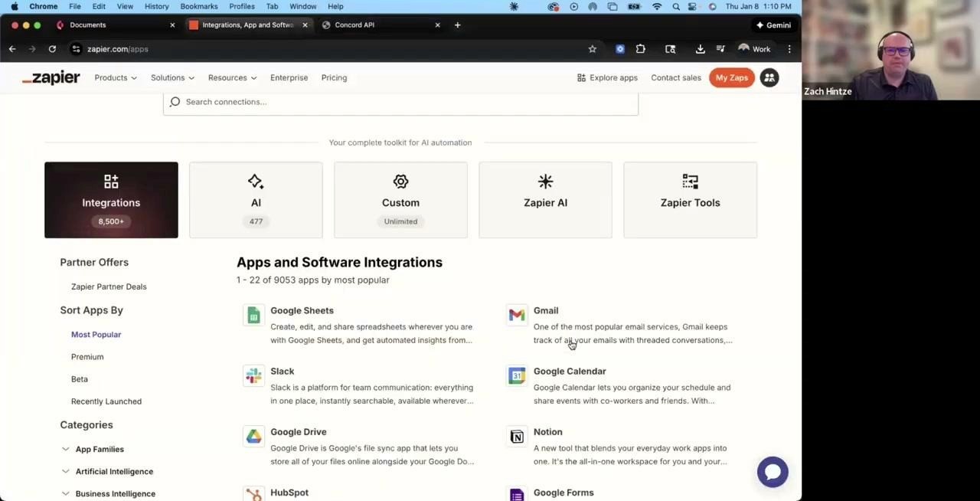Viewport: 980px width, 501px height.
Task: Open Chrome downloads icon
Action: point(700,49)
